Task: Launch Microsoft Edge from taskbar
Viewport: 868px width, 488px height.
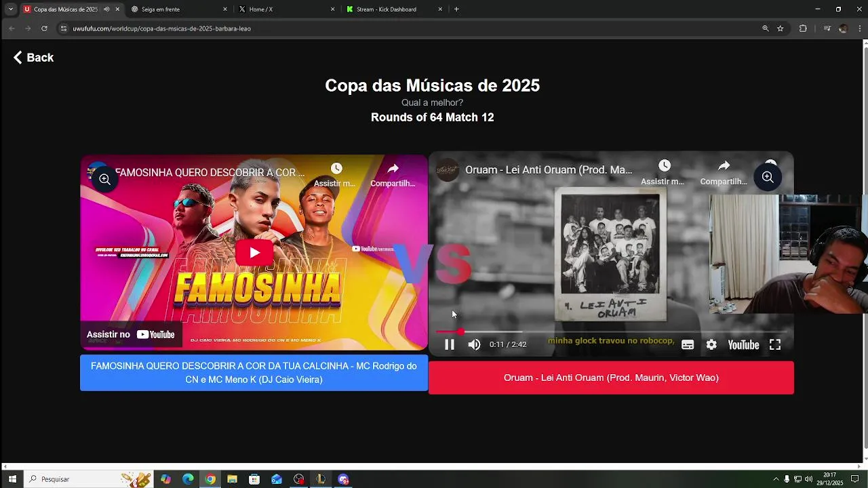Action: (x=188, y=479)
